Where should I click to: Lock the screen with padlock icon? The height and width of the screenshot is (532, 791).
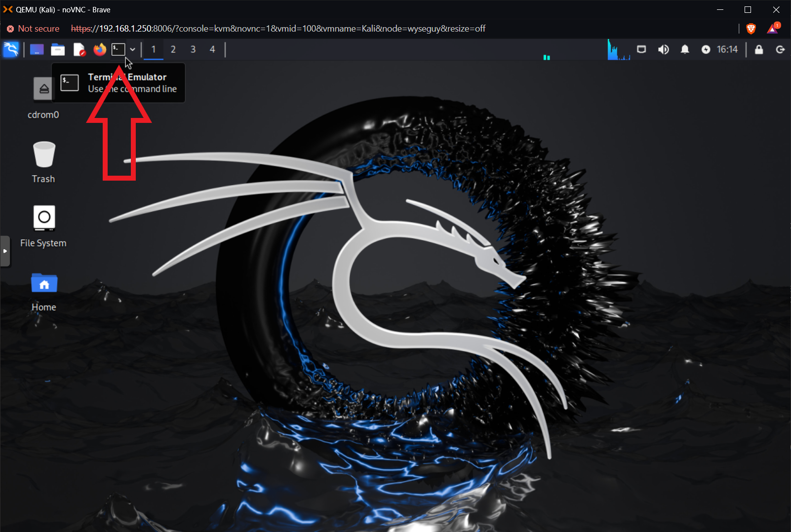tap(759, 49)
